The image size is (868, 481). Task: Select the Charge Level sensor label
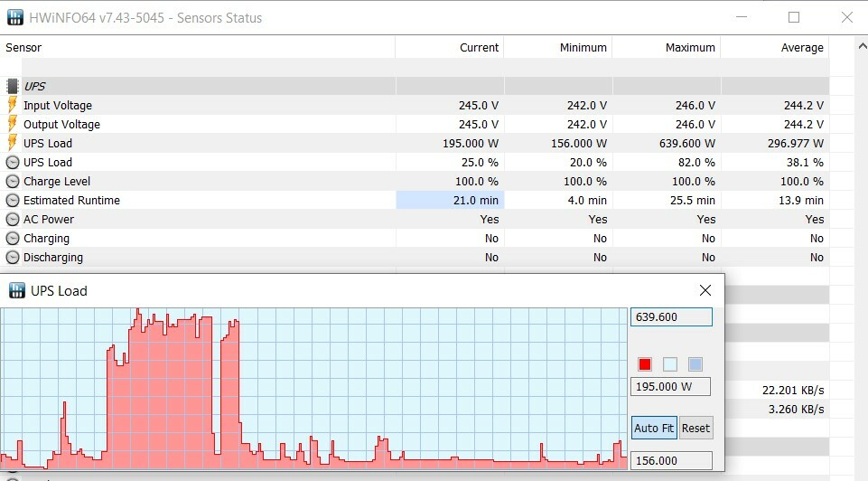(57, 181)
